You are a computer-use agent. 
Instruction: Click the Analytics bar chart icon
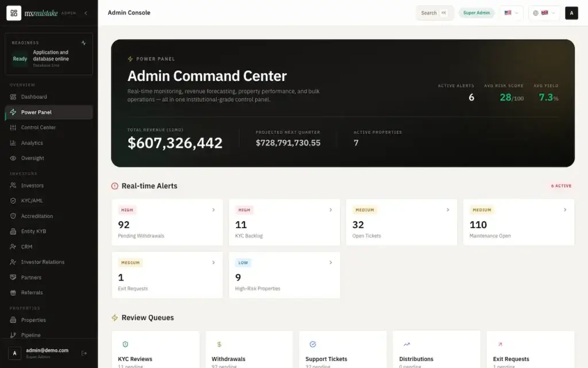(x=13, y=143)
